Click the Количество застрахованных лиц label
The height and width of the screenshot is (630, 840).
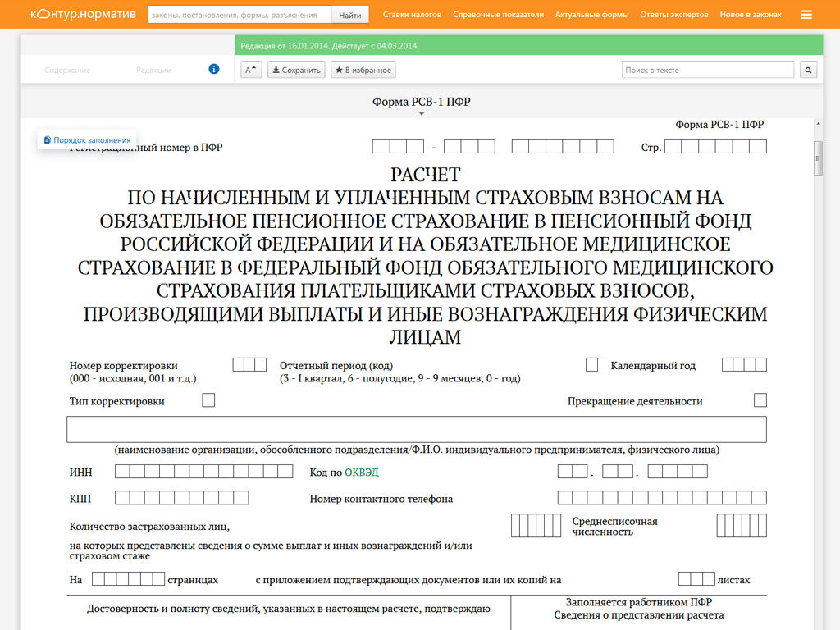149,527
